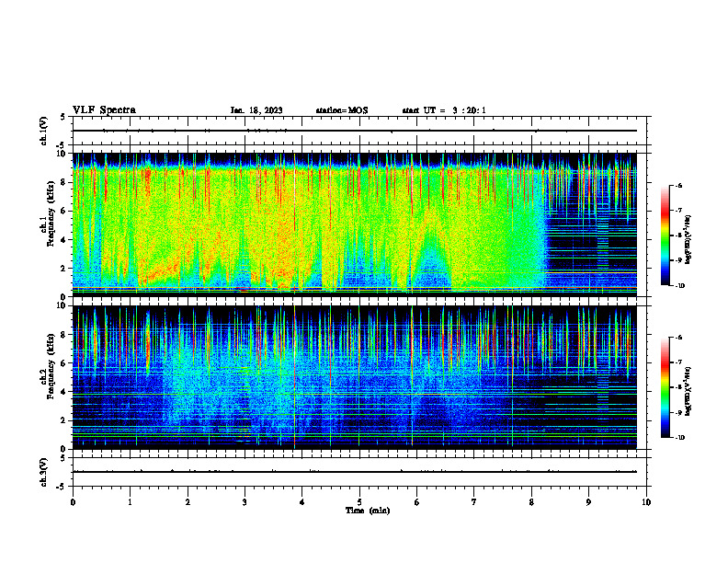Image resolution: width=728 pixels, height=563 pixels.
Task: Click the "-10" label on ch.2 color bar
Action: click(680, 438)
